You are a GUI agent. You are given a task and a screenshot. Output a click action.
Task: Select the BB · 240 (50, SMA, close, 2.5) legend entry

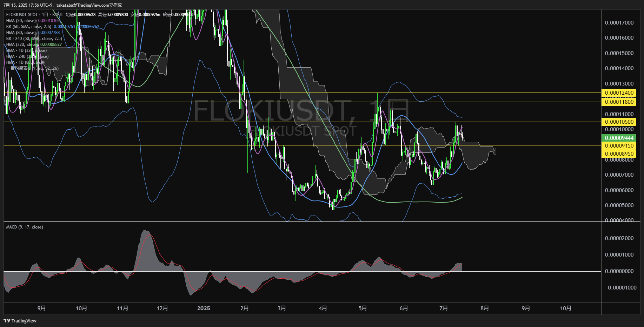[34, 39]
